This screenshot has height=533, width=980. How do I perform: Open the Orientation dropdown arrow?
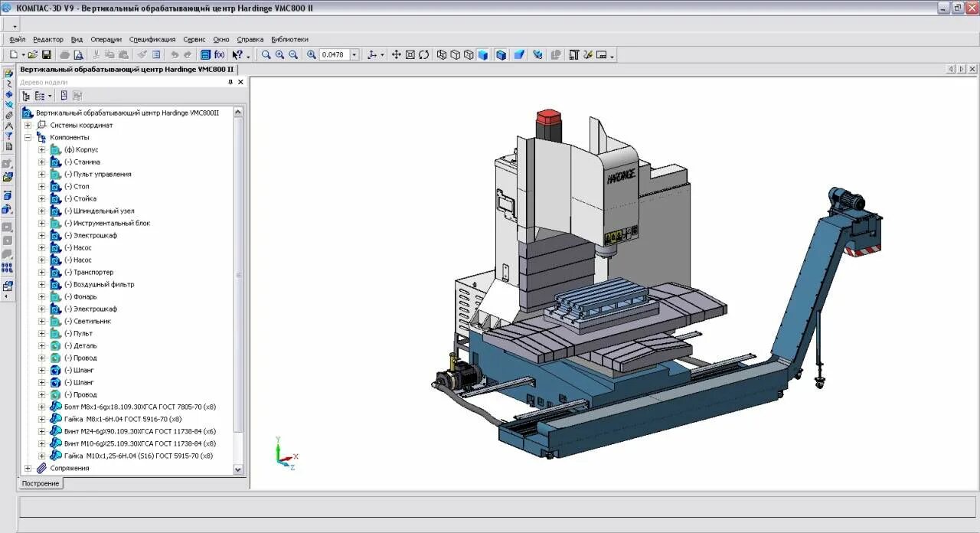click(x=382, y=54)
